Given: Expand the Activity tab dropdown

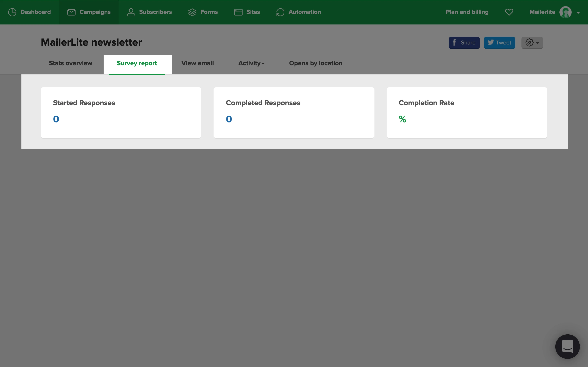Looking at the screenshot, I should tap(251, 63).
